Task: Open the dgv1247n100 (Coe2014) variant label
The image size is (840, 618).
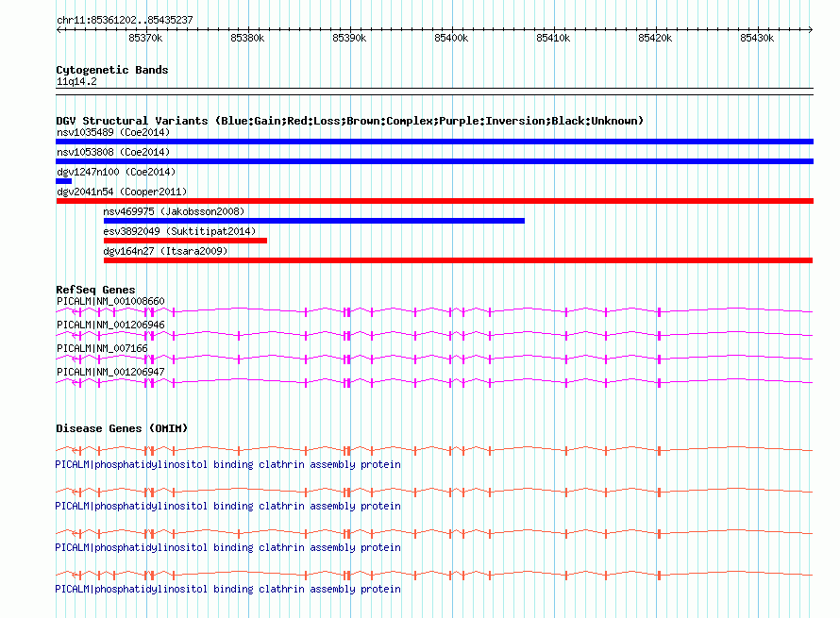Action: coord(116,172)
